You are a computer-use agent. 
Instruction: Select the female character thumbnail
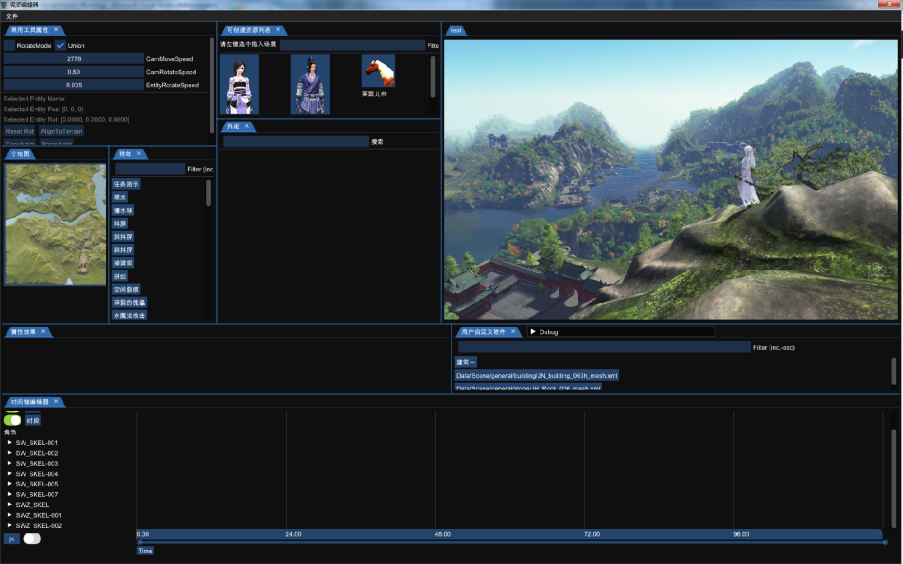click(239, 84)
